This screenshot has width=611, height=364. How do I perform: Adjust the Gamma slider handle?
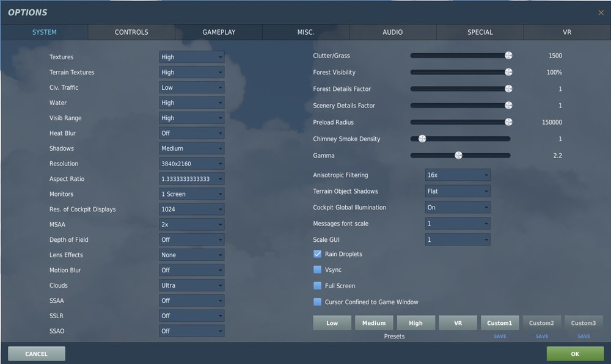click(x=459, y=155)
